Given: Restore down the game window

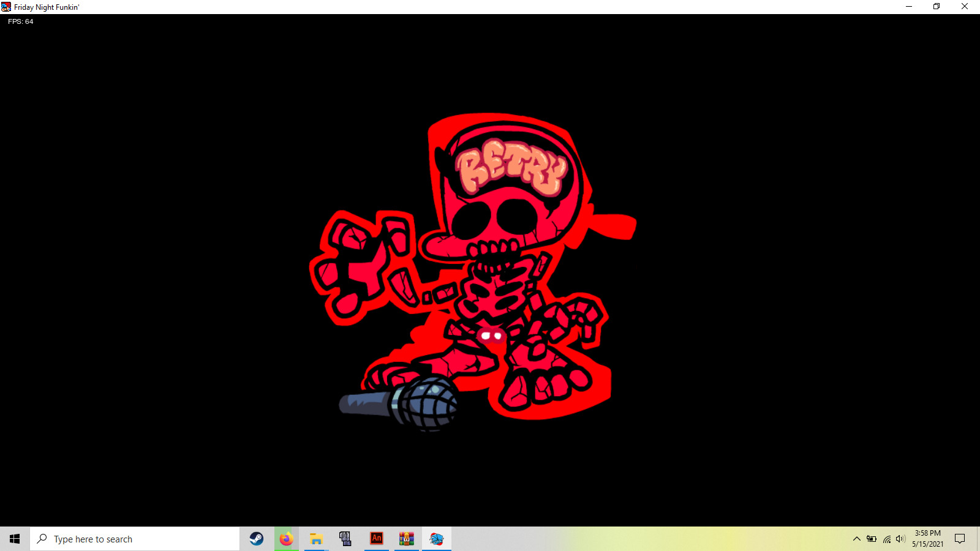Looking at the screenshot, I should coord(937,7).
